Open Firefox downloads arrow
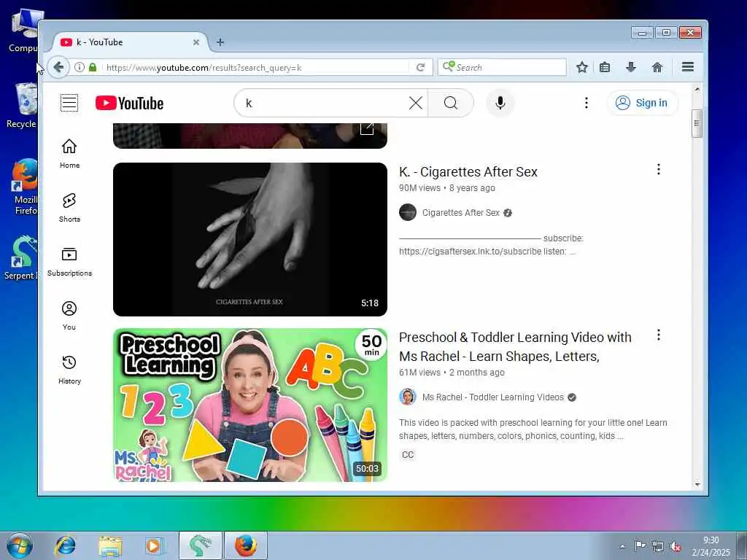 click(631, 67)
